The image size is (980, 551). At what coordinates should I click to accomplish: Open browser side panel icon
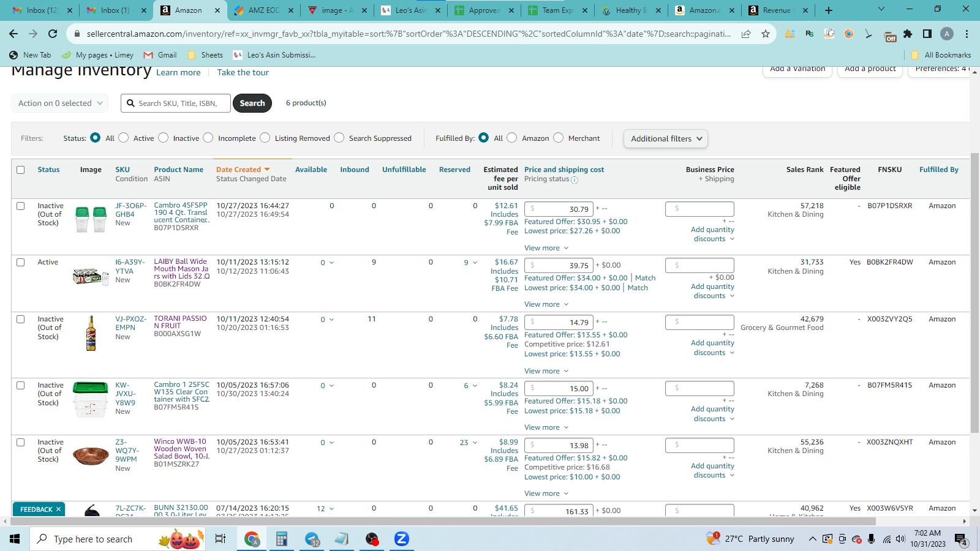927,34
